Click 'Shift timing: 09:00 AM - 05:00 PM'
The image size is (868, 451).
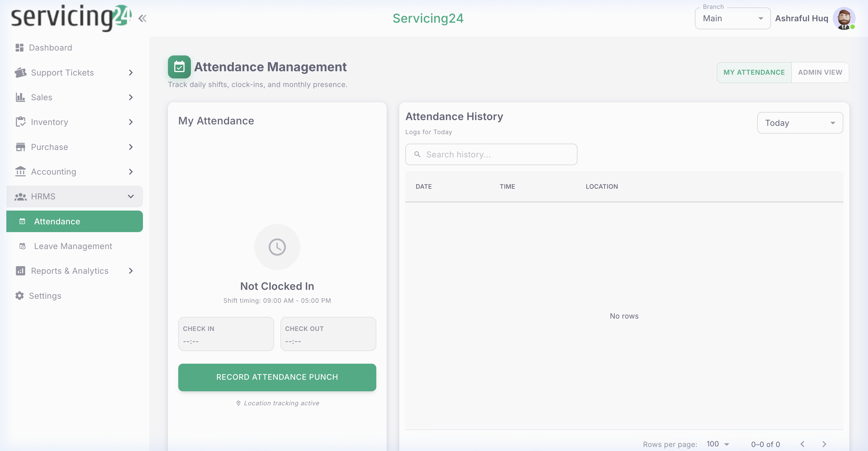tap(277, 300)
